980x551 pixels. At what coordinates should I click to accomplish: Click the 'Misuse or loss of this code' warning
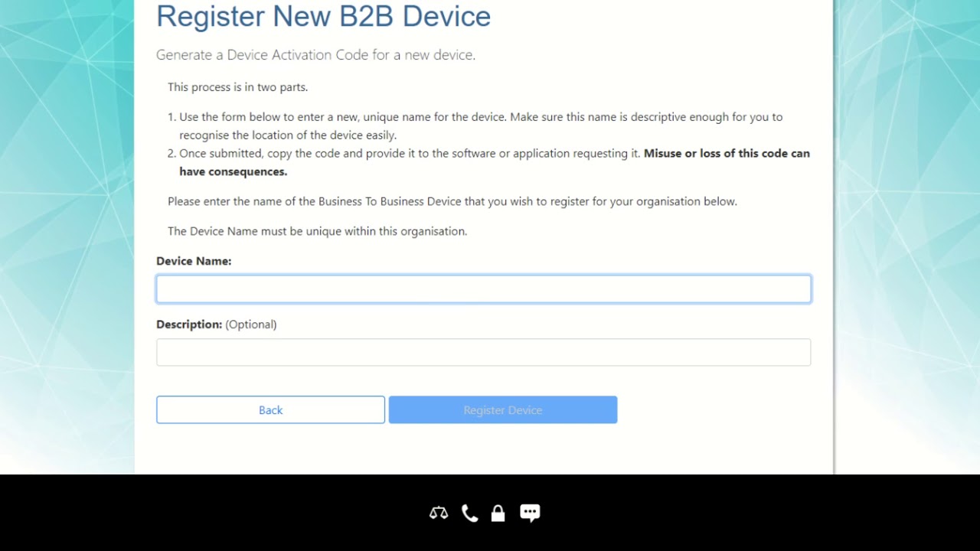[x=495, y=162]
